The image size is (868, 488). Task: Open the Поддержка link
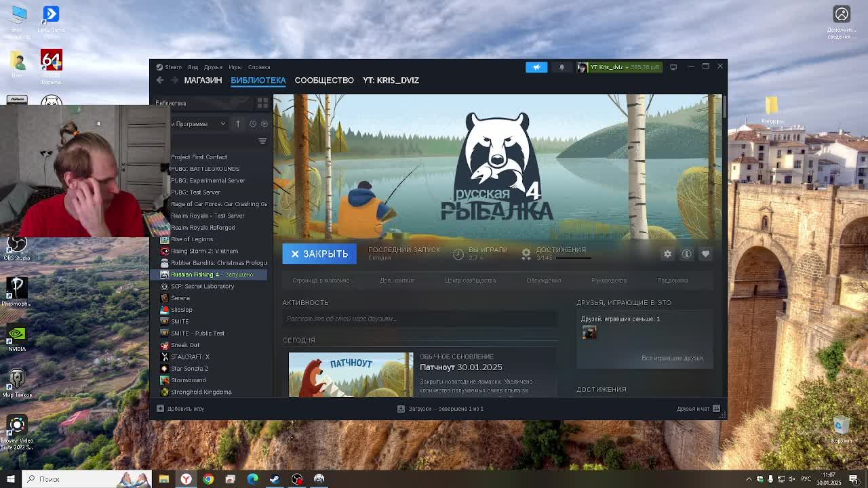(672, 281)
